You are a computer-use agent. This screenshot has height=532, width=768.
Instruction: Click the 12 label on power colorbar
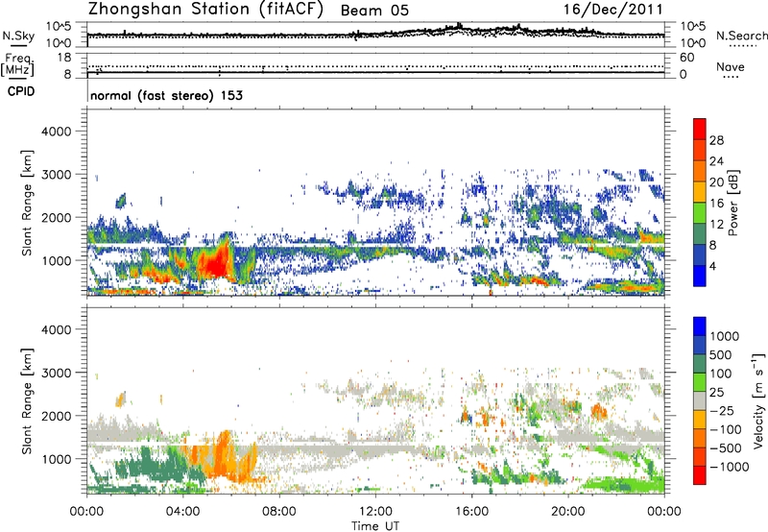pos(716,225)
